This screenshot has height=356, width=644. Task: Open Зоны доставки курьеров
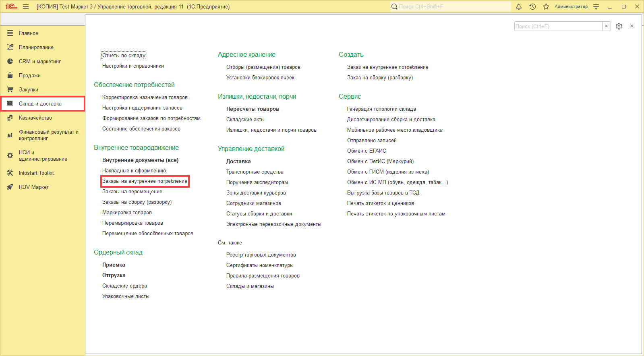tap(256, 193)
